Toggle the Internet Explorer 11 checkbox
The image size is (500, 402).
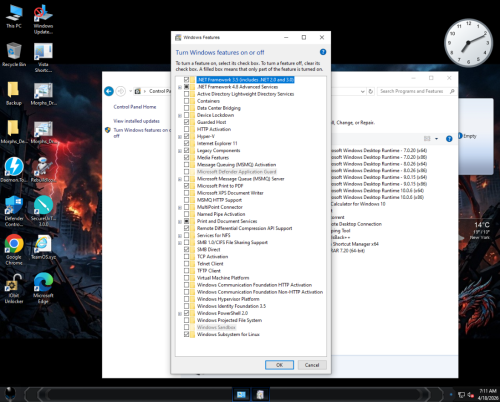(x=186, y=143)
